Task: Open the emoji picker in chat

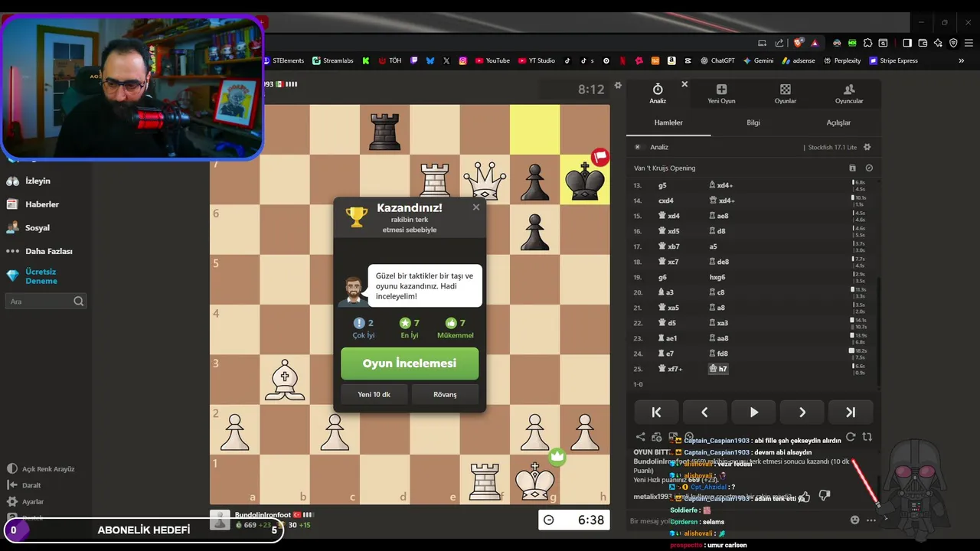Action: 854,520
